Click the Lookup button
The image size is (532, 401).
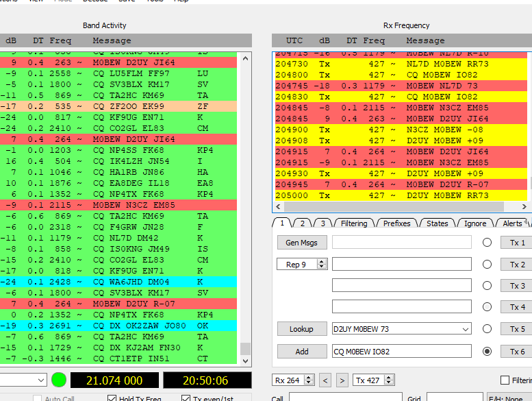[302, 328]
